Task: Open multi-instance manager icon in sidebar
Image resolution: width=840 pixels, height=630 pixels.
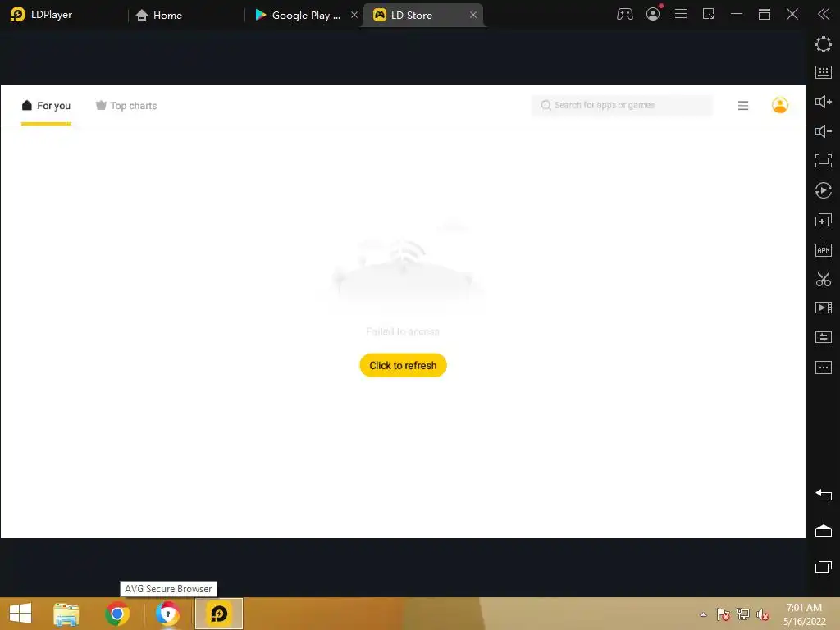Action: point(823,220)
